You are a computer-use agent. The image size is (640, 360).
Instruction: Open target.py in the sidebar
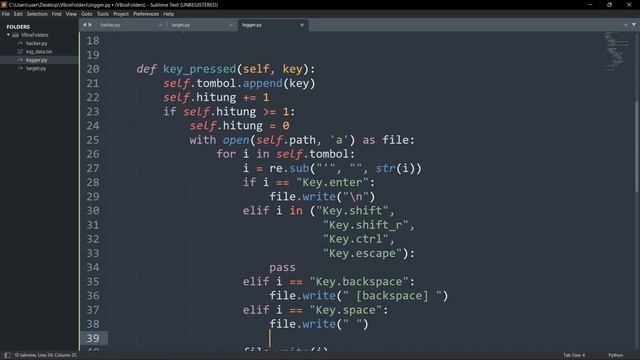click(36, 69)
